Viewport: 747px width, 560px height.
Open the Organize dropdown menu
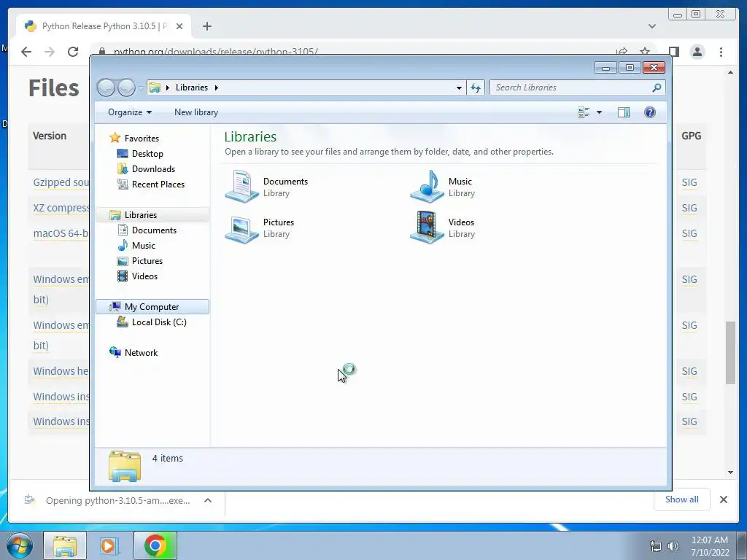pos(130,112)
